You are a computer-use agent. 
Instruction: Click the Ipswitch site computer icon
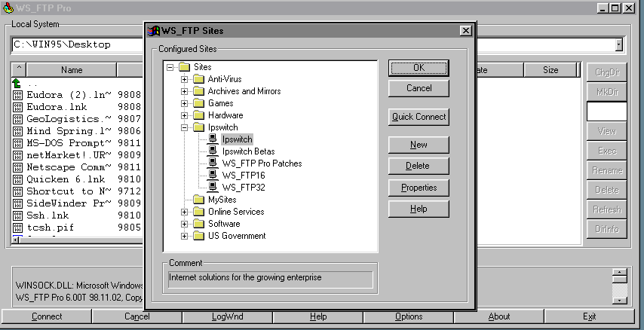click(x=213, y=139)
